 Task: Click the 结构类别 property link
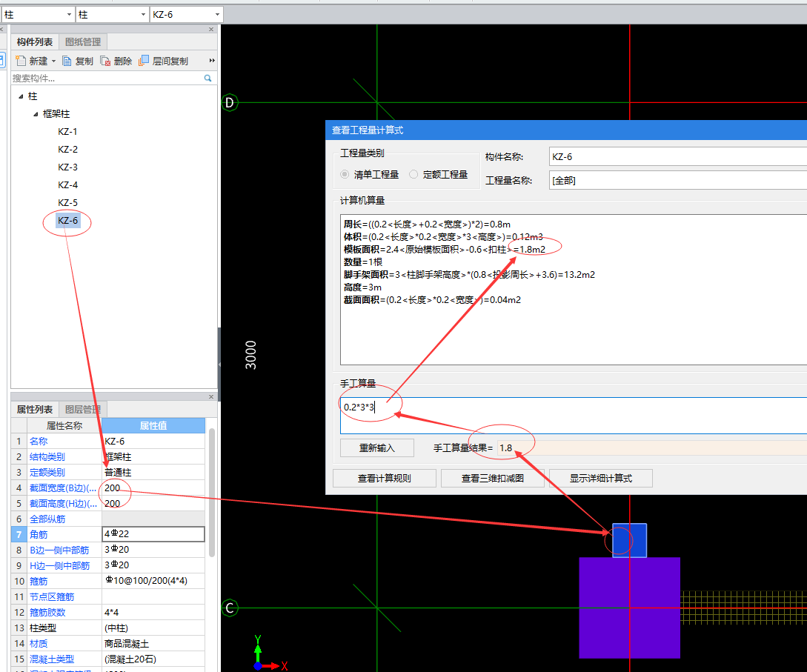click(x=47, y=456)
